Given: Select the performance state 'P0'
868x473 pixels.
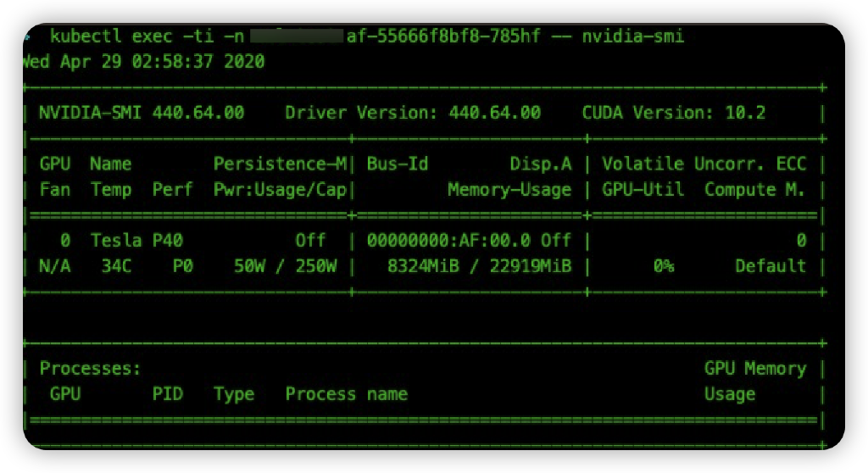Looking at the screenshot, I should pyautogui.click(x=183, y=266).
